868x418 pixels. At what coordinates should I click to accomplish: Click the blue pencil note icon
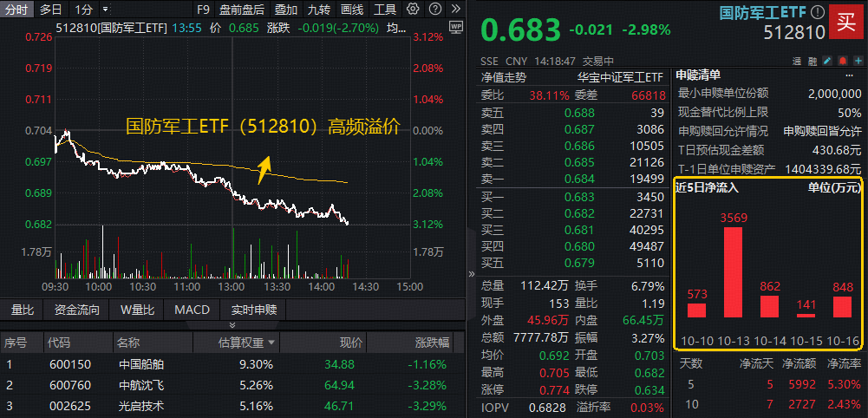826,62
